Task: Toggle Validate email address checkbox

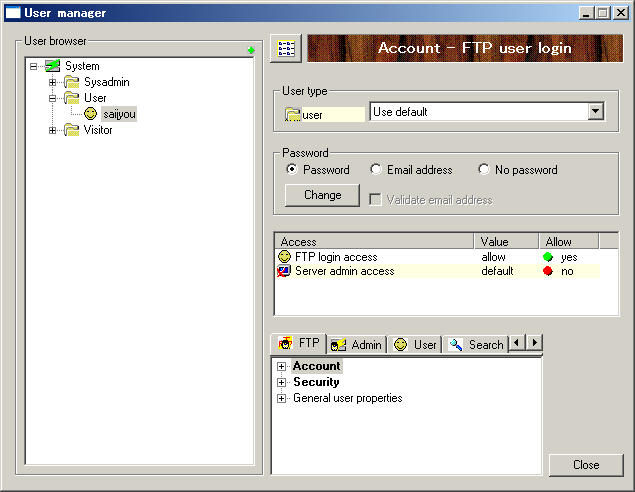Action: [375, 199]
